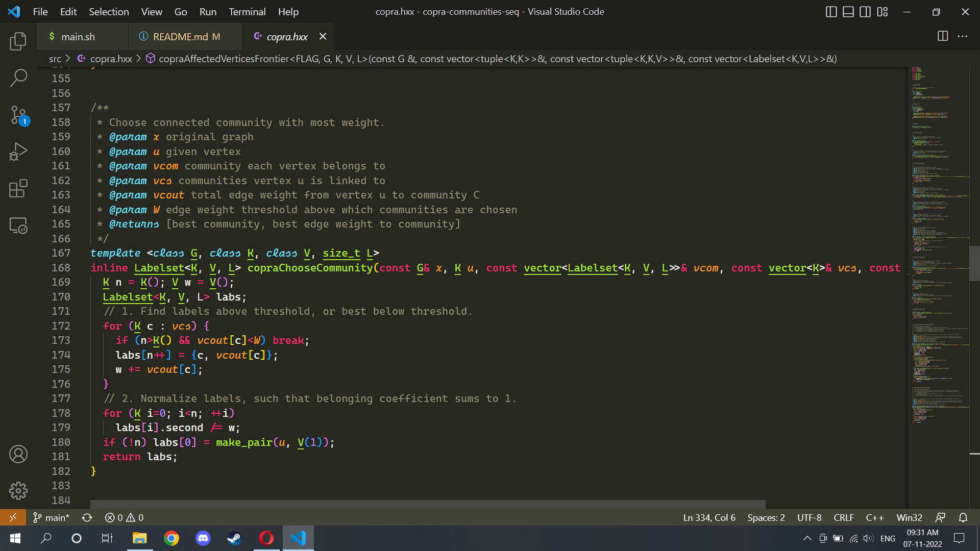
Task: Open the Accounts menu in activity bar
Action: tap(18, 454)
